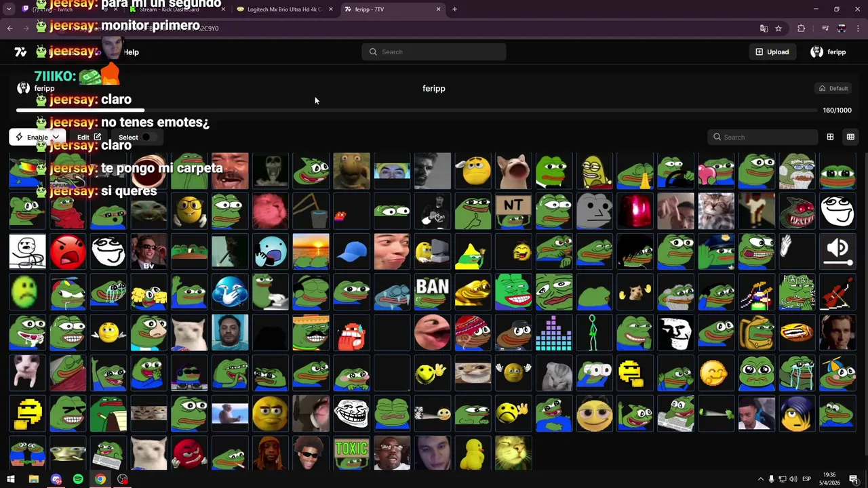This screenshot has height=488, width=868.
Task: Open Spotify from the taskbar
Action: coord(78,479)
